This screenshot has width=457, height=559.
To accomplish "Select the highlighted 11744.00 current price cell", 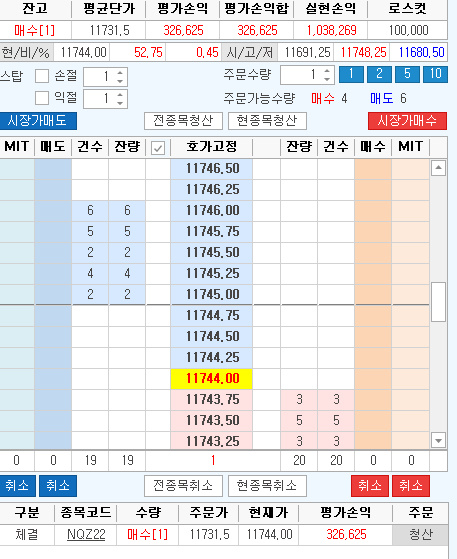I will (212, 379).
